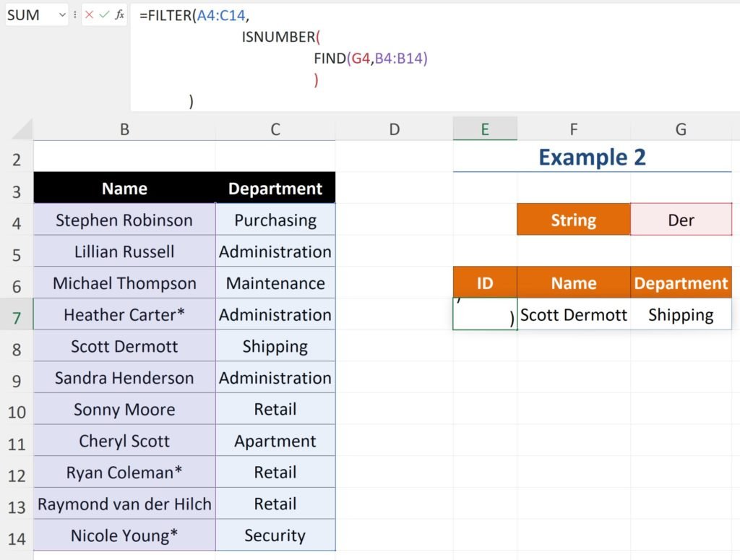
Task: Confirm the formula with the green checkmark
Action: [105, 14]
